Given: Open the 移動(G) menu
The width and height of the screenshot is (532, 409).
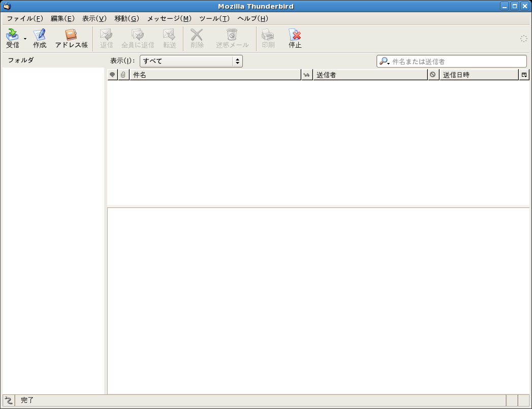Looking at the screenshot, I should (x=127, y=18).
